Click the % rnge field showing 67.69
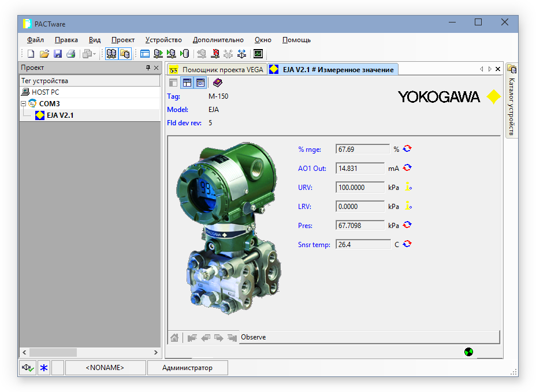This screenshot has height=392, width=536. tap(363, 149)
